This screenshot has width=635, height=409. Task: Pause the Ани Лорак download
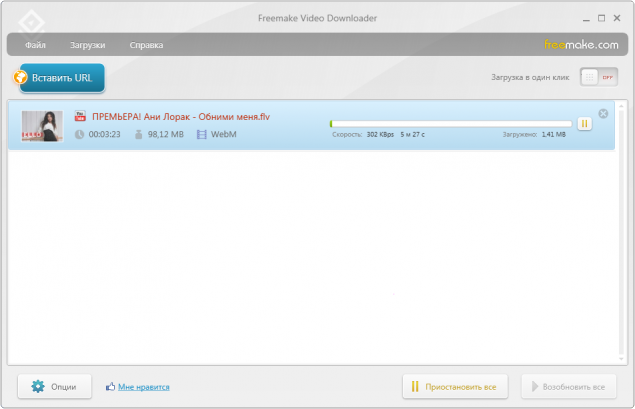pyautogui.click(x=584, y=124)
